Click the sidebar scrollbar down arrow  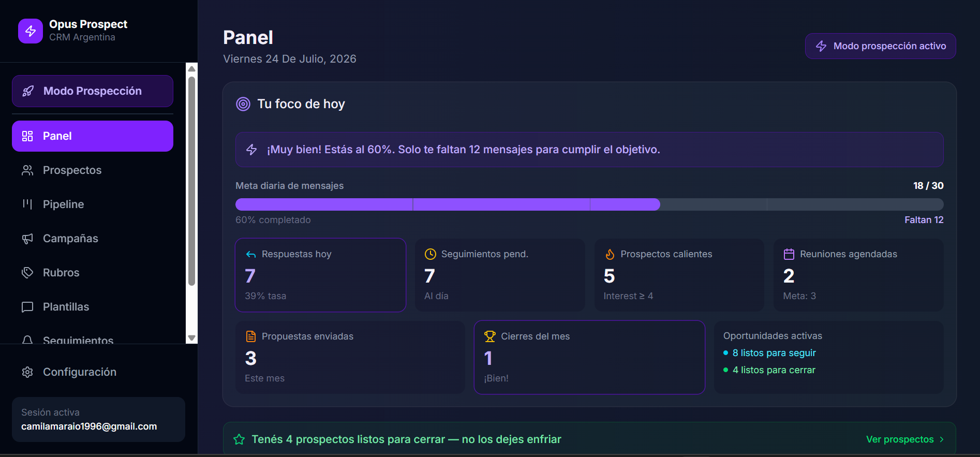pos(191,338)
